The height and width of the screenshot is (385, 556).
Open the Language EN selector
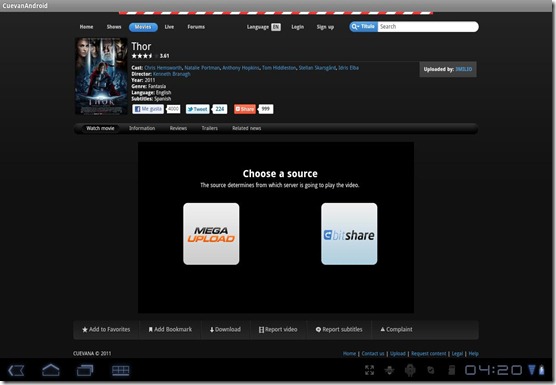click(263, 27)
